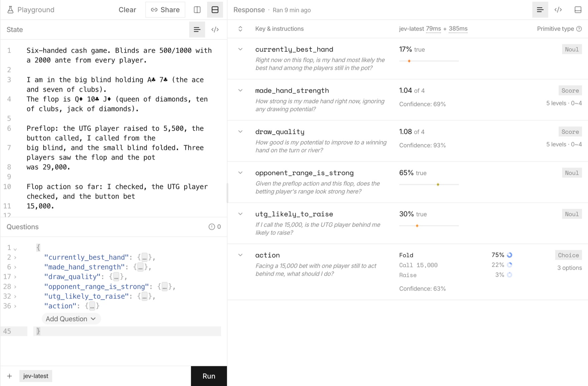Open the Add Question dropdown
Viewport: 588px width, 386px height.
point(71,319)
